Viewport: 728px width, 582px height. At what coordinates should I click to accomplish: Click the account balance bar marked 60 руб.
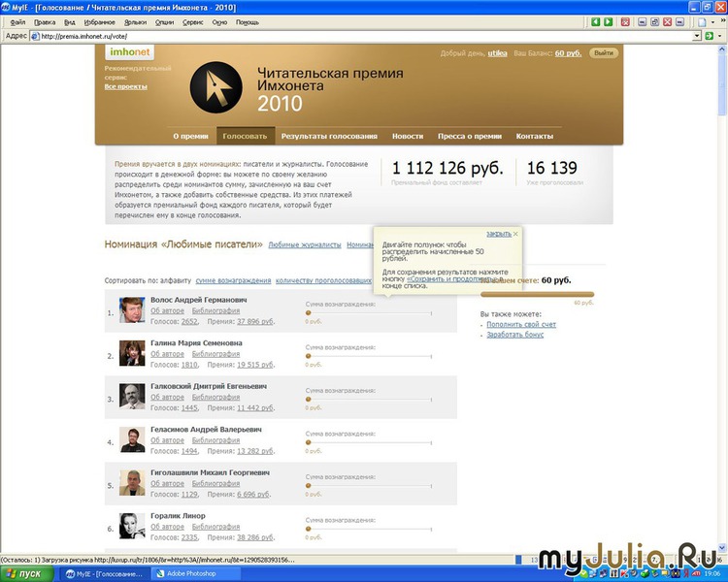pyautogui.click(x=537, y=294)
